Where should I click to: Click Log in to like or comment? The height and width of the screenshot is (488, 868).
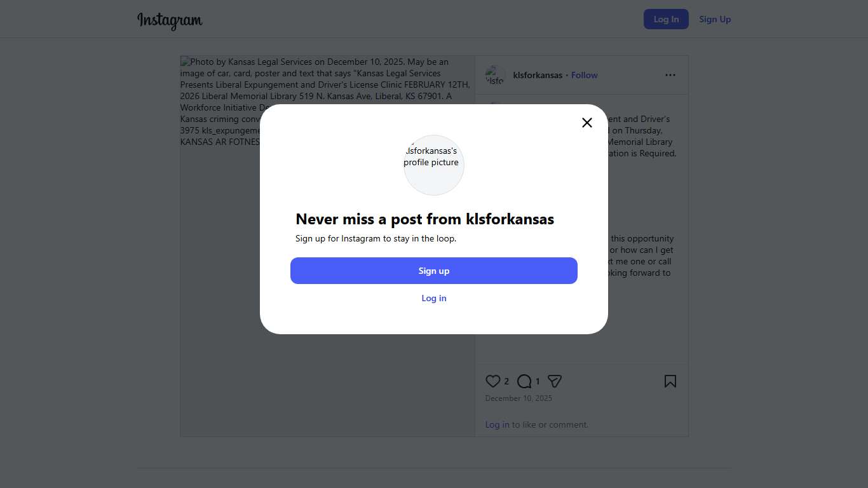(x=497, y=424)
